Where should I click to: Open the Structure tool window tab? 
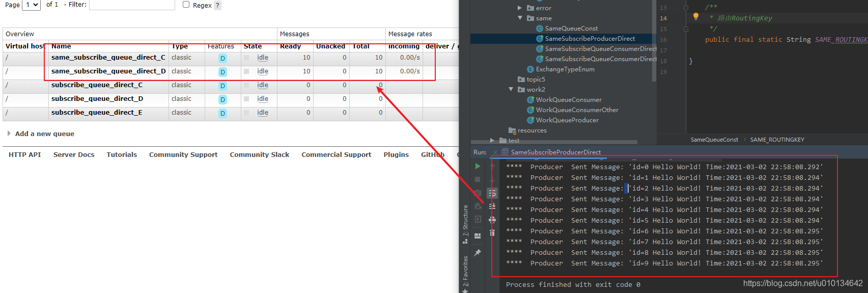click(465, 225)
